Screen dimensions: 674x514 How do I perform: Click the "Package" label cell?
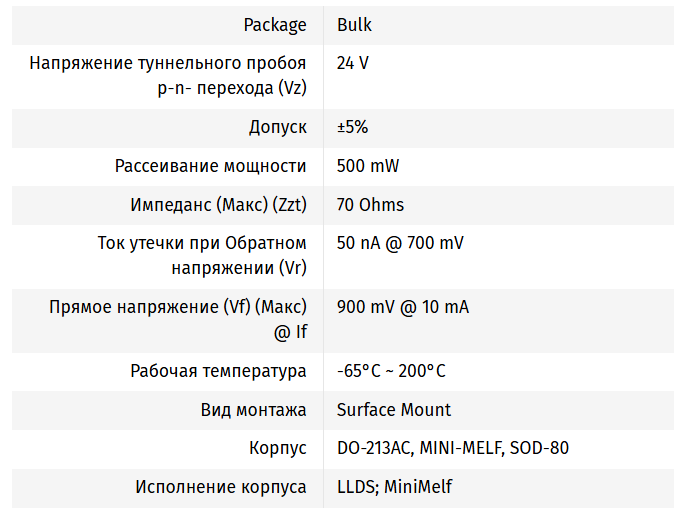point(275,24)
